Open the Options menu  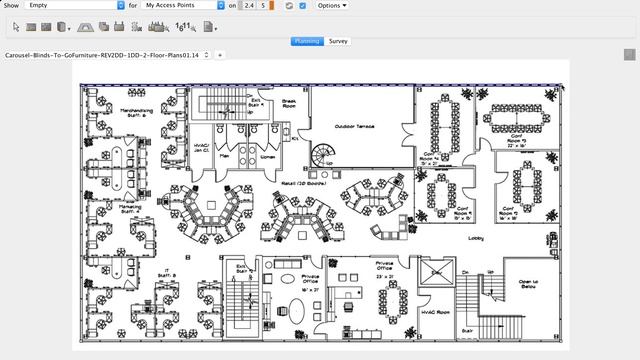pos(332,6)
